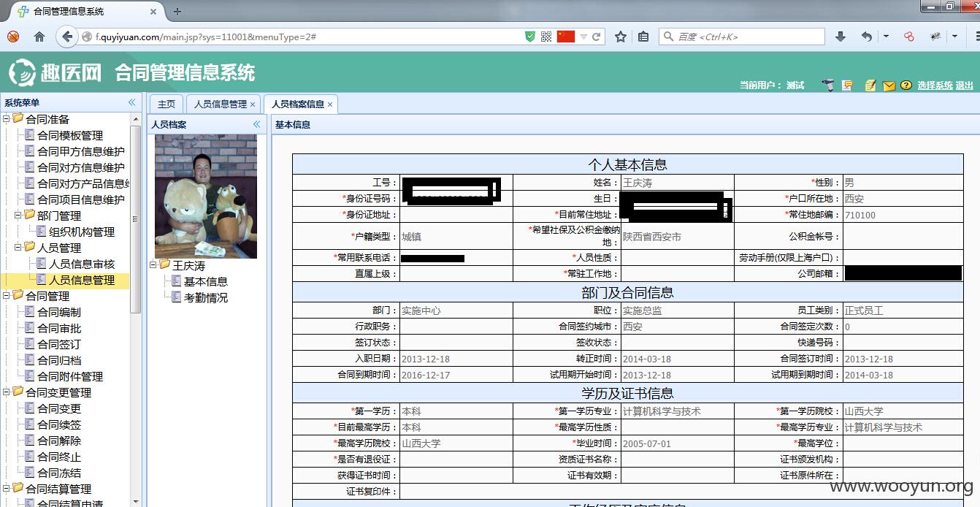Click the red circles extension icon

[x=909, y=37]
